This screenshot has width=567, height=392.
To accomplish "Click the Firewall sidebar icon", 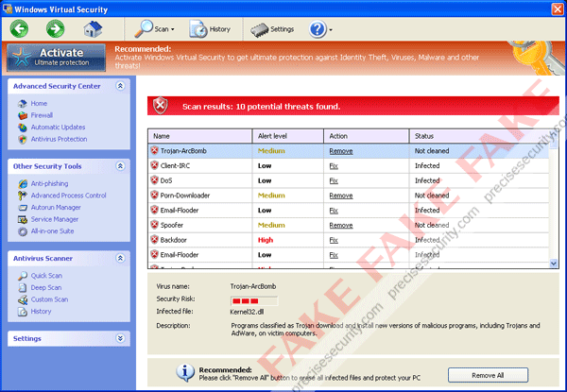I will [x=23, y=115].
